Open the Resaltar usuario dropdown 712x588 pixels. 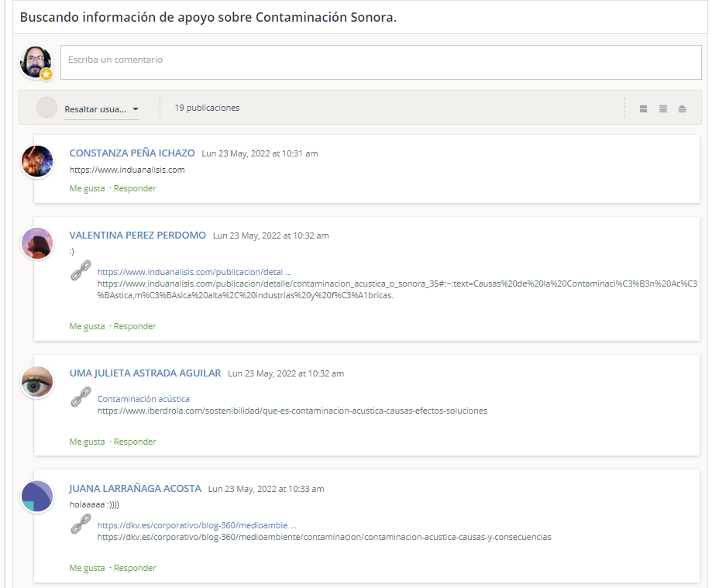(x=101, y=109)
